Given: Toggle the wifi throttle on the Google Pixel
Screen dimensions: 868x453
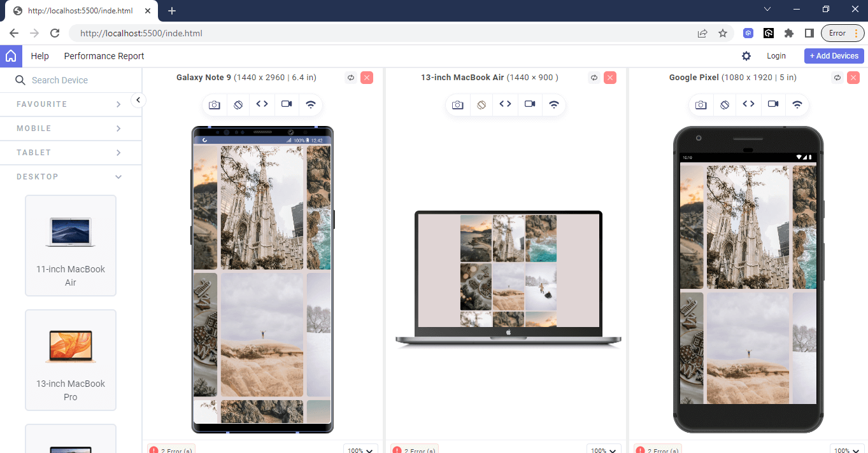Looking at the screenshot, I should click(x=797, y=104).
